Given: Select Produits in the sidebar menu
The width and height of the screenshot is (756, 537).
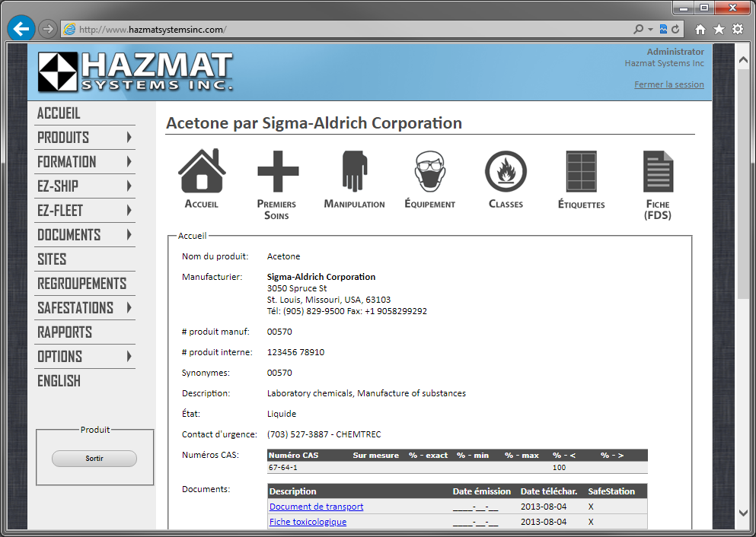Looking at the screenshot, I should point(63,137).
